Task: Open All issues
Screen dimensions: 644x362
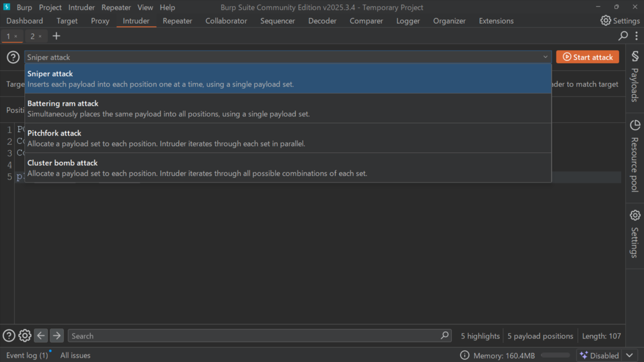Action: [x=75, y=356]
